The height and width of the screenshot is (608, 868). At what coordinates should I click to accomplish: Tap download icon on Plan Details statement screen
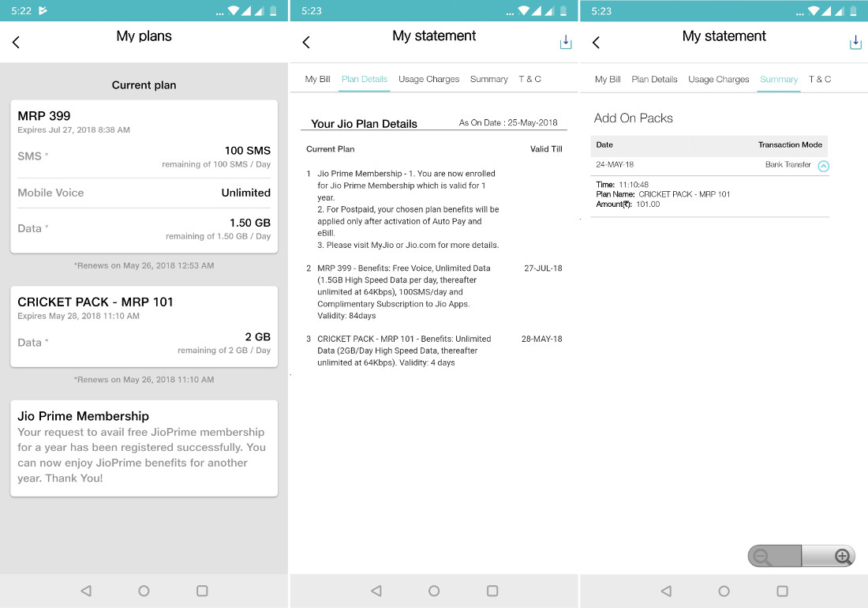pos(565,43)
